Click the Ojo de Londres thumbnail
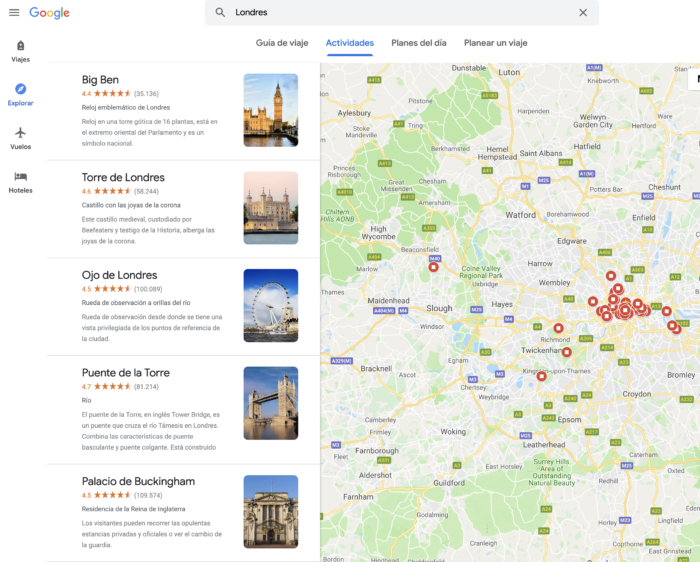 coord(270,306)
